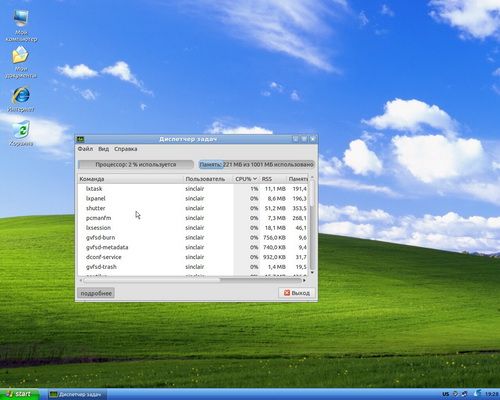Click the Память usage progress bar
500x400 pixels.
256,164
